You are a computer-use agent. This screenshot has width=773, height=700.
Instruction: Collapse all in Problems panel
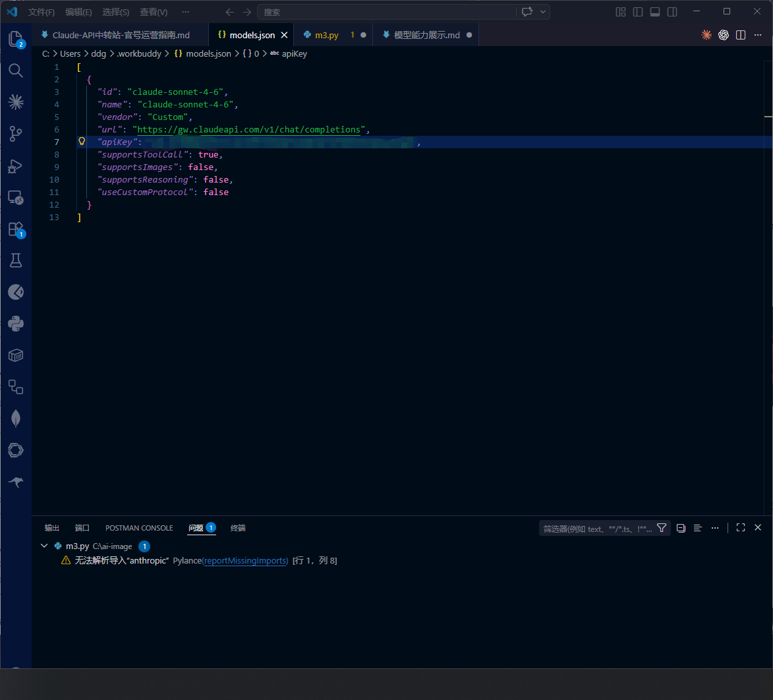click(681, 528)
